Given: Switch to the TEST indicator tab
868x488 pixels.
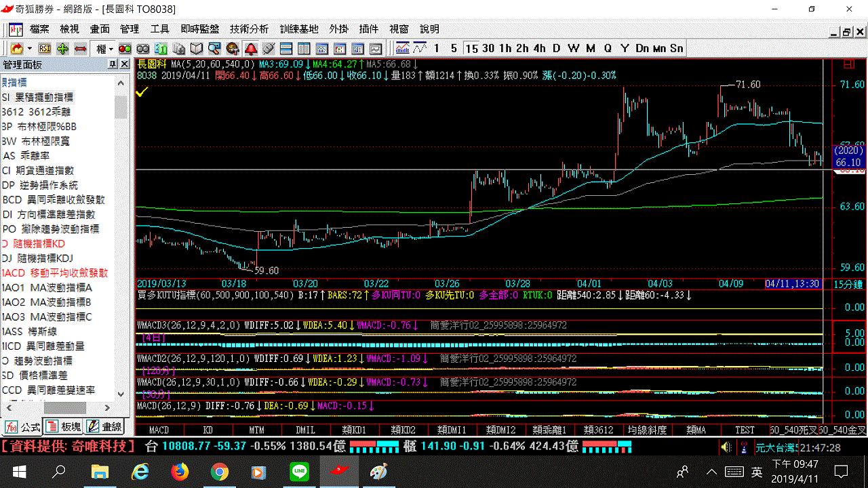Looking at the screenshot, I should [745, 430].
